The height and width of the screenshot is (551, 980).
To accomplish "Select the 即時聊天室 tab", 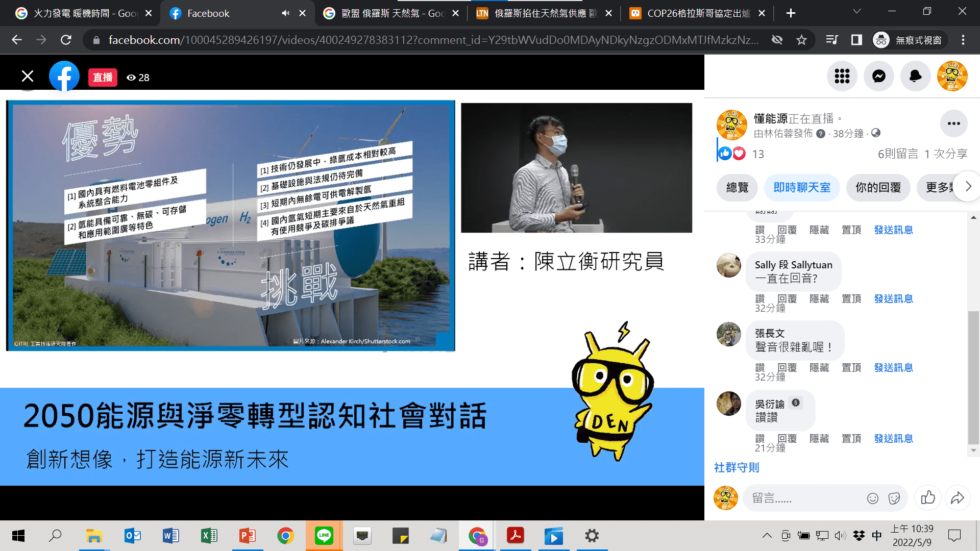I will [802, 187].
